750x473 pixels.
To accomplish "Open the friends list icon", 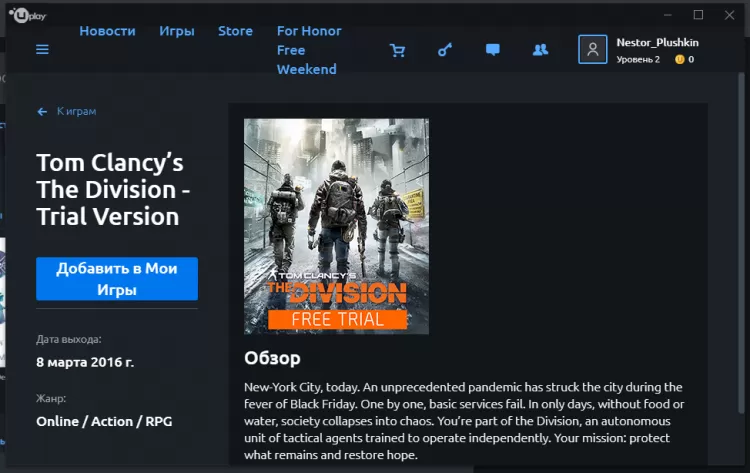I will [540, 50].
